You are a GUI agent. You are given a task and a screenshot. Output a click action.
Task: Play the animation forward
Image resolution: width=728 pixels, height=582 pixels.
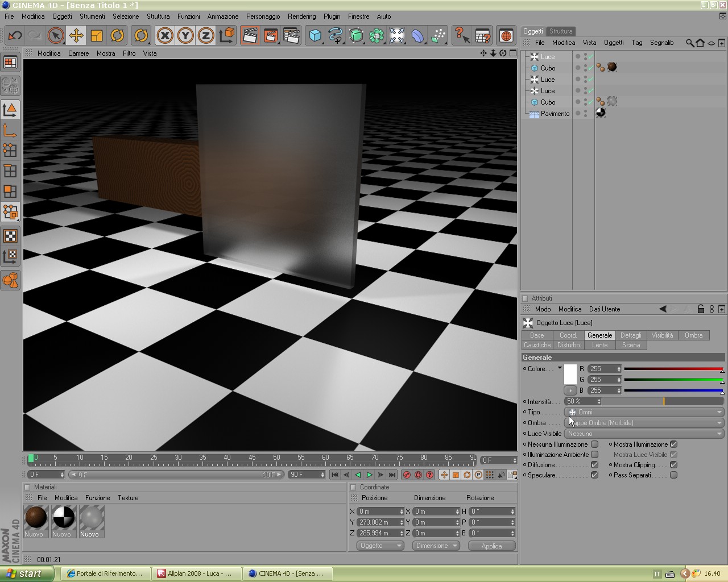369,475
